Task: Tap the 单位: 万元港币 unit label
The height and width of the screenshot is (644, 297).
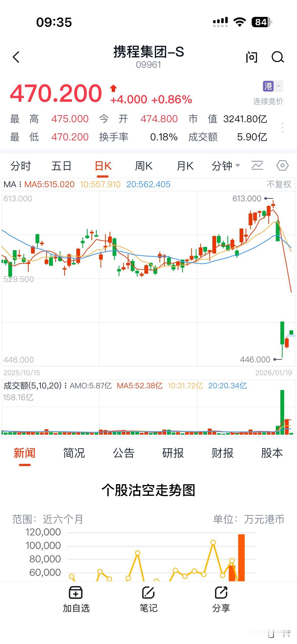Action: click(x=249, y=519)
